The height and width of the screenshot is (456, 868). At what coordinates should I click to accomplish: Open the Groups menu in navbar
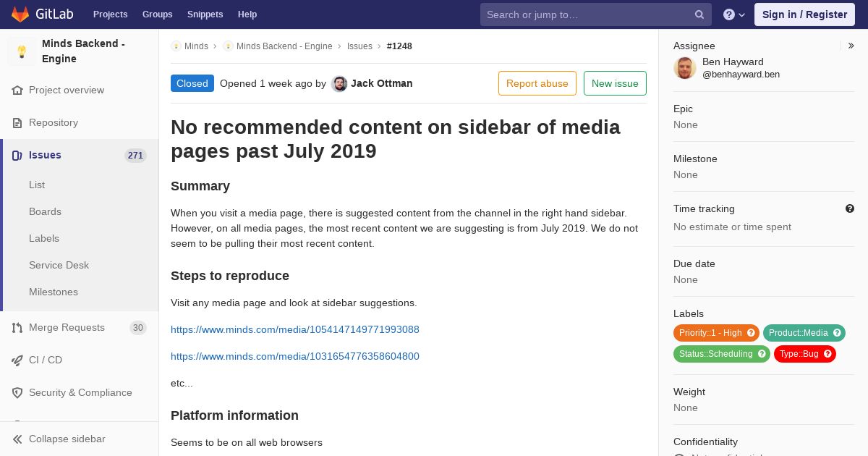click(158, 14)
